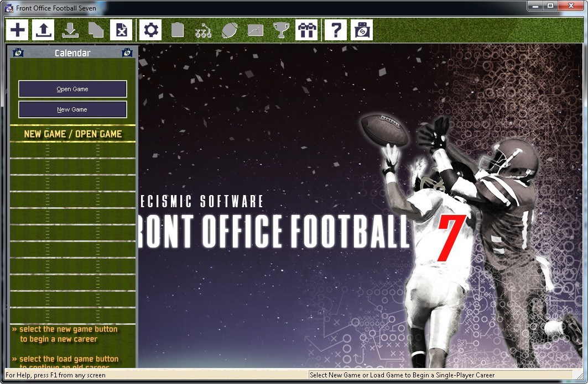Minimize the Front Office Football Seven window

(535, 6)
